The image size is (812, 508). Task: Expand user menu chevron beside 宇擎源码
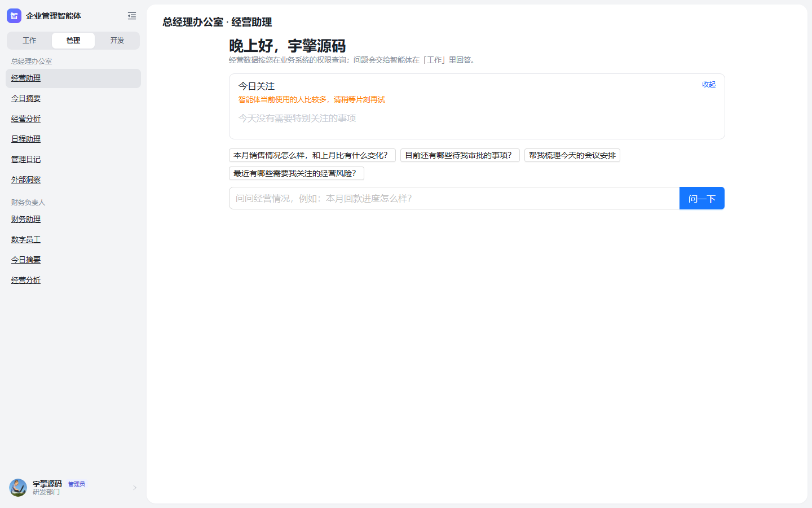tap(135, 488)
